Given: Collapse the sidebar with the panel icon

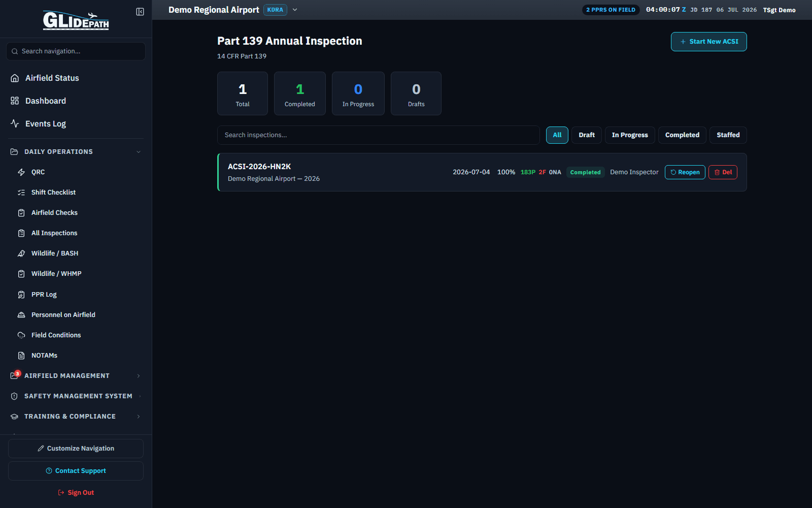Looking at the screenshot, I should [x=140, y=12].
